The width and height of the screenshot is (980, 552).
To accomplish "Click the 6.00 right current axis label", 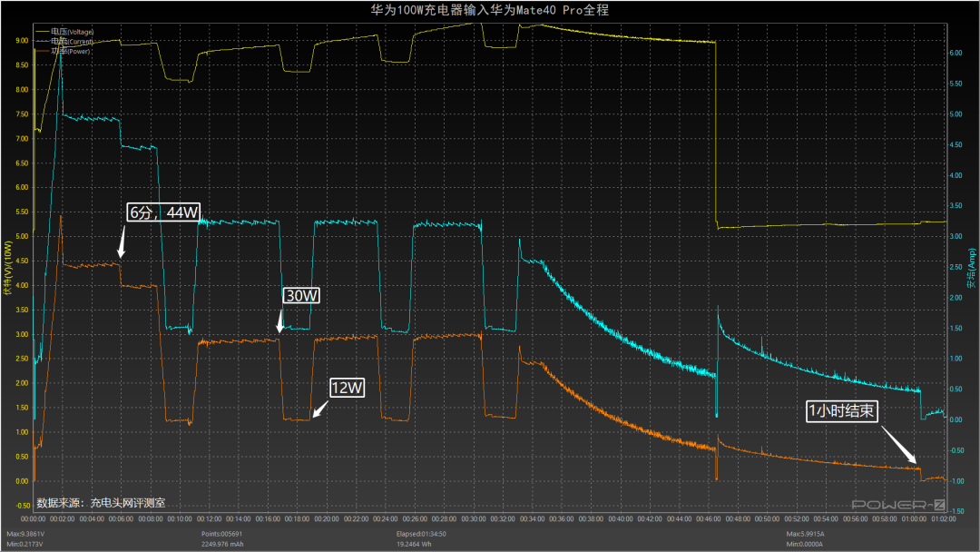I will (956, 54).
